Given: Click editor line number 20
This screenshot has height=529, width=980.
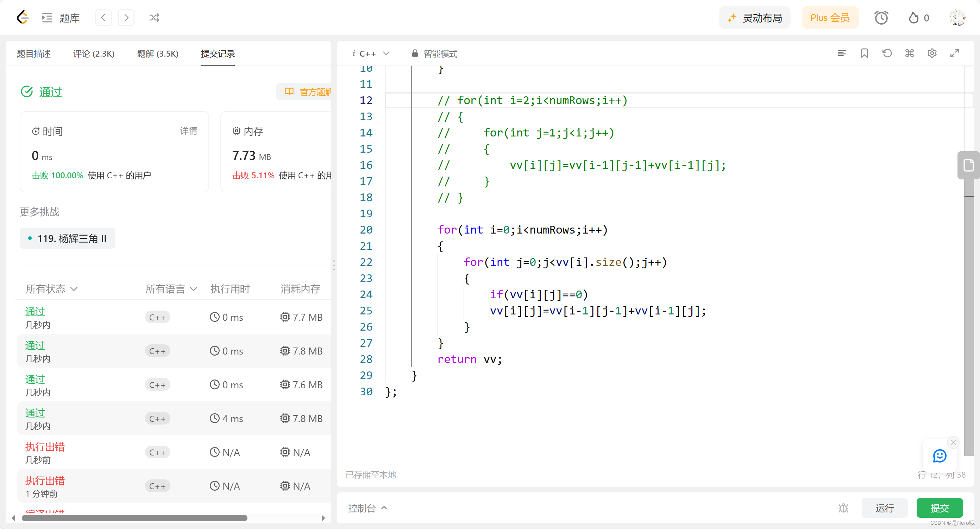Looking at the screenshot, I should (366, 230).
